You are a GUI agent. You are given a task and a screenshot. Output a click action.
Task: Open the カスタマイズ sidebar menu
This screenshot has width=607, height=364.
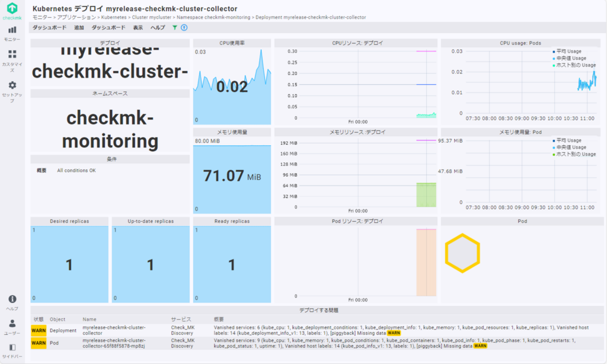12,60
